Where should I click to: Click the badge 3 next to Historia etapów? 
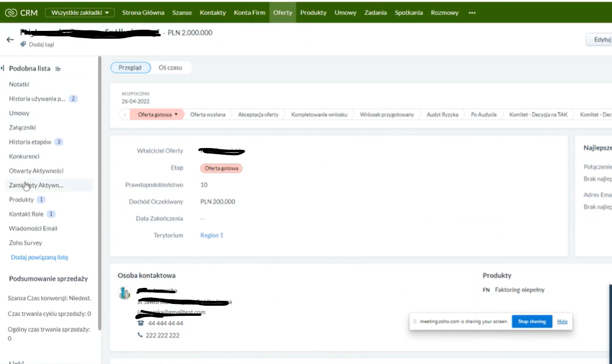(x=59, y=142)
